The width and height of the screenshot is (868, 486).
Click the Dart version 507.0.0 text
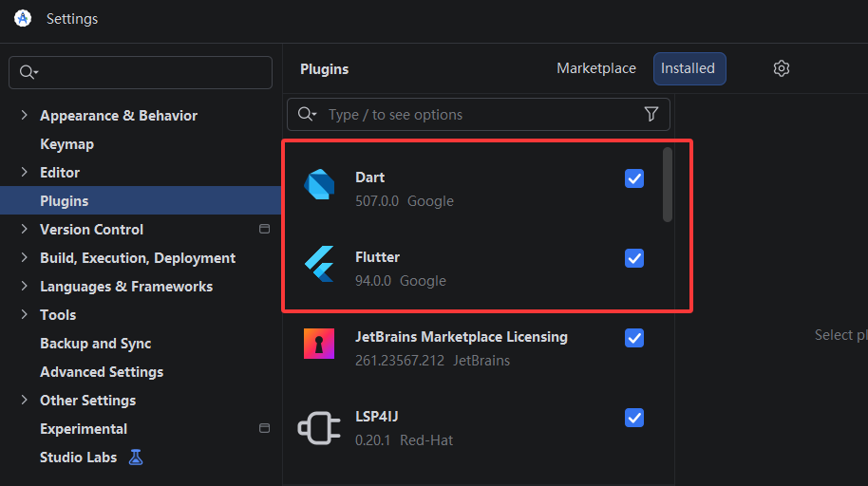click(x=377, y=201)
